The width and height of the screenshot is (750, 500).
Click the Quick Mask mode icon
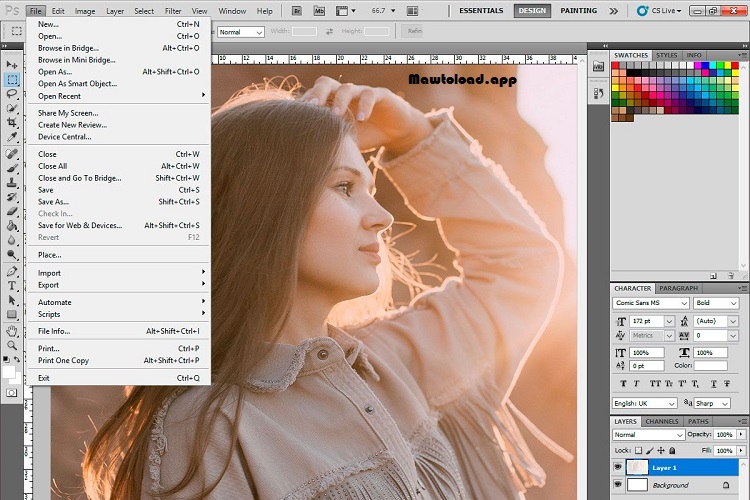11,393
